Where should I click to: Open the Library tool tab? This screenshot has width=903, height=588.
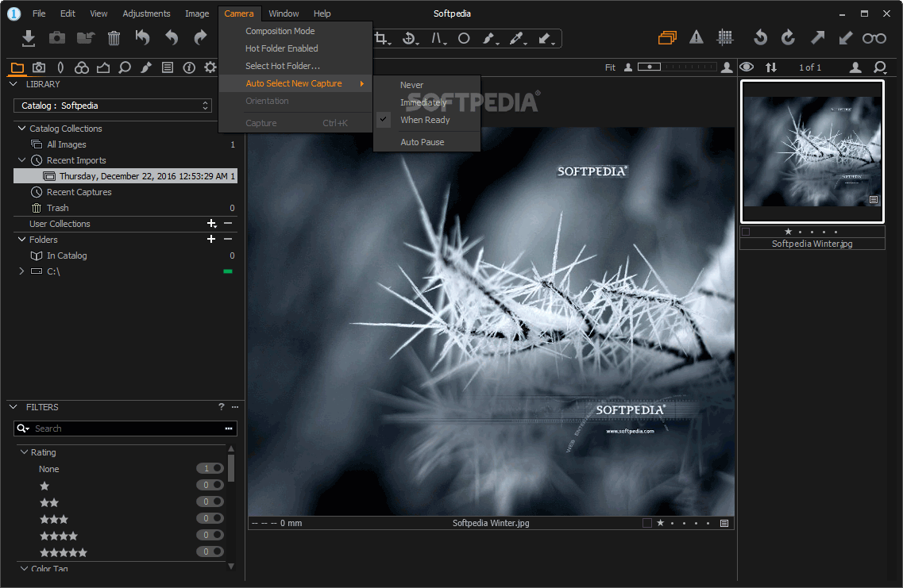point(17,67)
